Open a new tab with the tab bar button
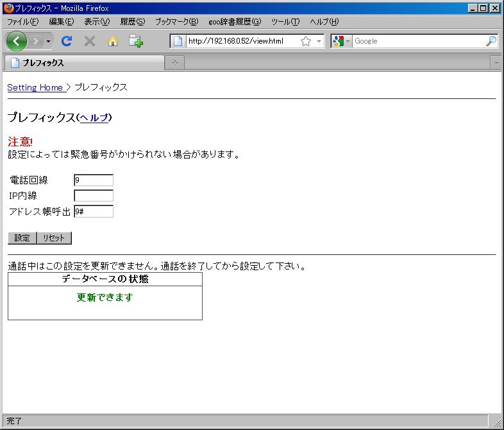 pyautogui.click(x=174, y=62)
